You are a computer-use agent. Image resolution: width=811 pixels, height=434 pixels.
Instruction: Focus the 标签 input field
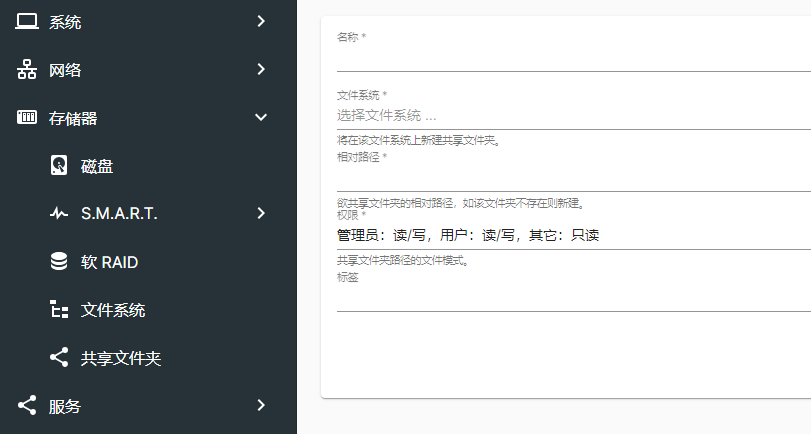coord(574,298)
